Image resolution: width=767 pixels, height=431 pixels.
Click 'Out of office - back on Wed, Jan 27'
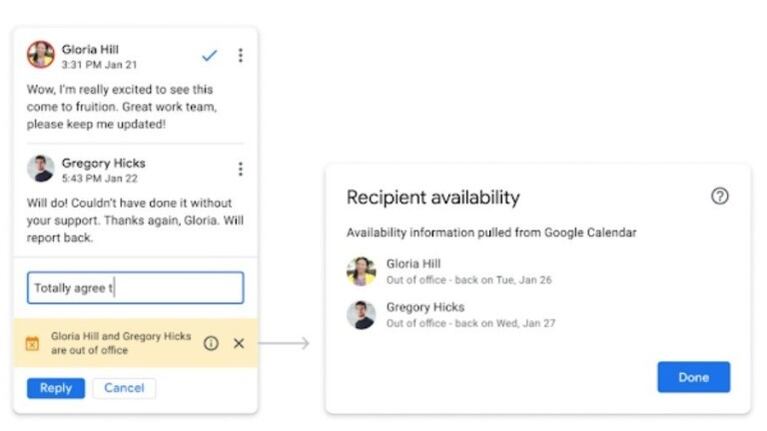[471, 323]
